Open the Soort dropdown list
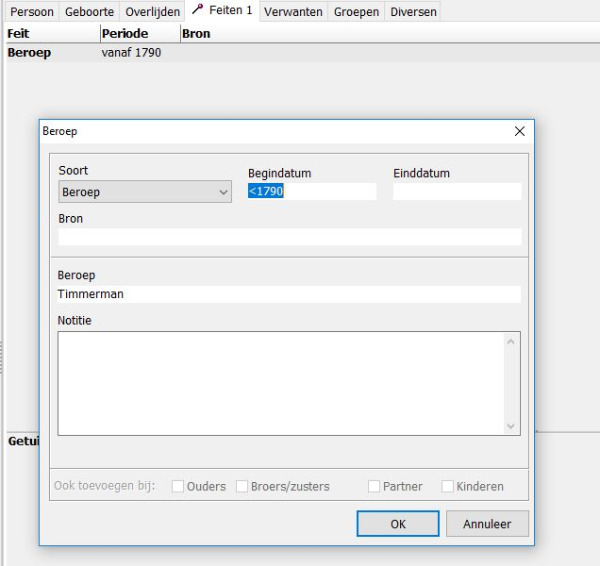 145,192
